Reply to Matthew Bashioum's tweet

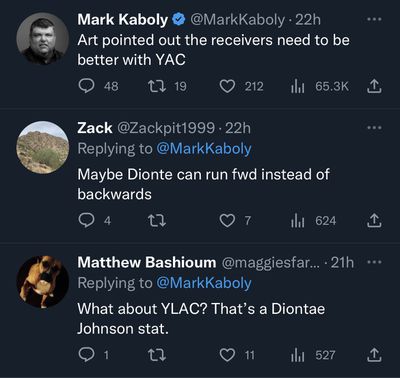(x=86, y=355)
